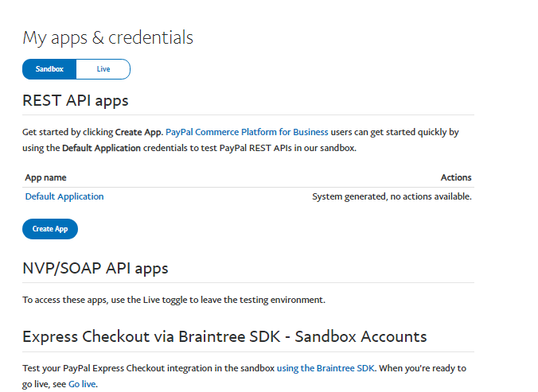Click bold "Create App" text in description paragraph

pos(138,132)
